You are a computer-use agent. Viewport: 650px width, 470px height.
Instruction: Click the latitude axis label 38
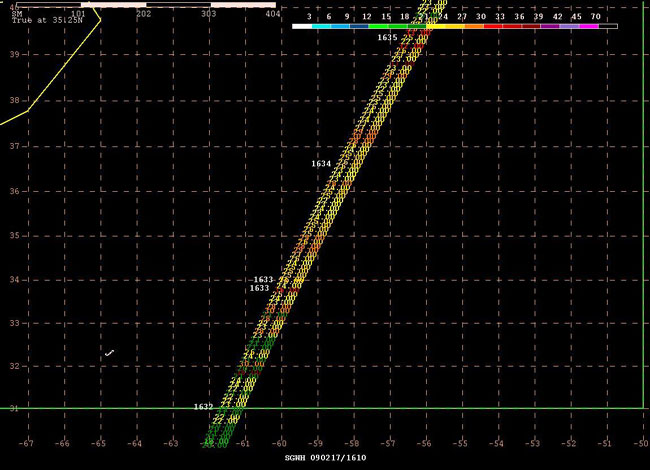[x=14, y=100]
